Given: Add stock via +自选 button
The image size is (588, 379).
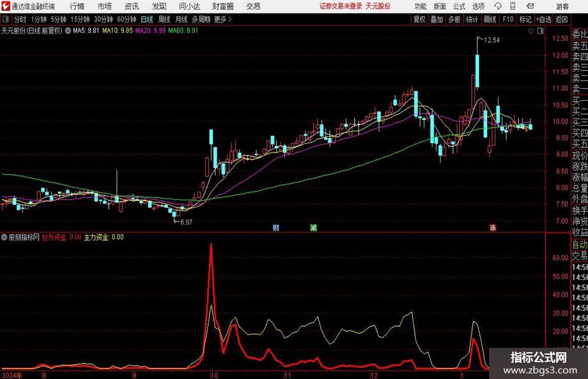Looking at the screenshot, I should tap(543, 19).
